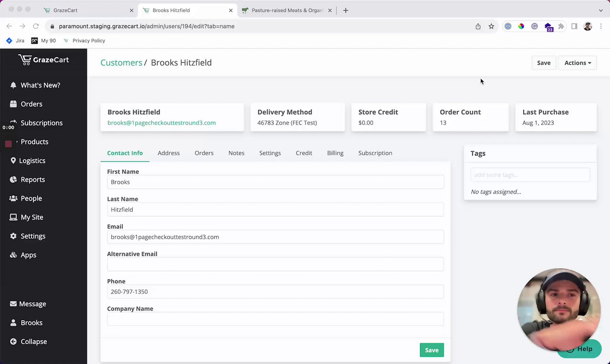This screenshot has width=610, height=364.
Task: Click the Collapse sidebar arrow icon
Action: point(13,342)
